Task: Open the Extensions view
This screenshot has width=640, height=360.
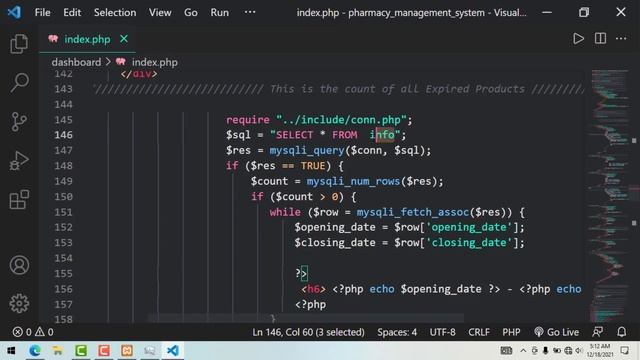Action: pyautogui.click(x=19, y=200)
